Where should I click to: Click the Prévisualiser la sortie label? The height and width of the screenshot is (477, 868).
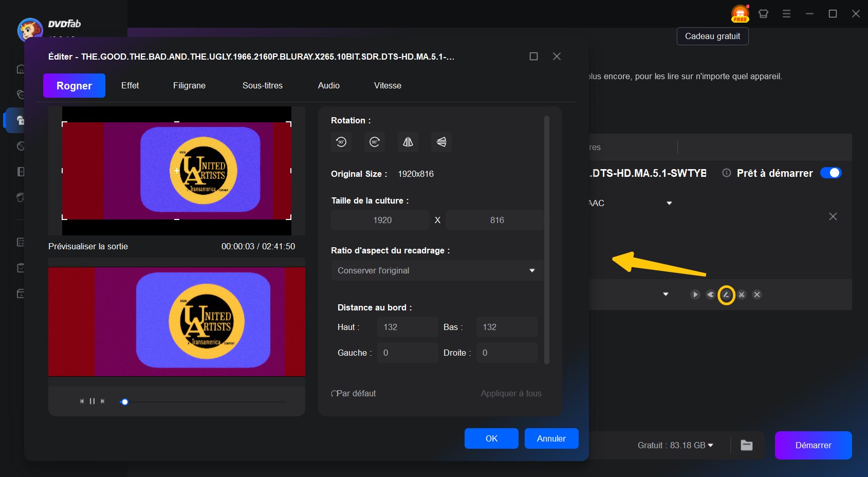tap(88, 246)
